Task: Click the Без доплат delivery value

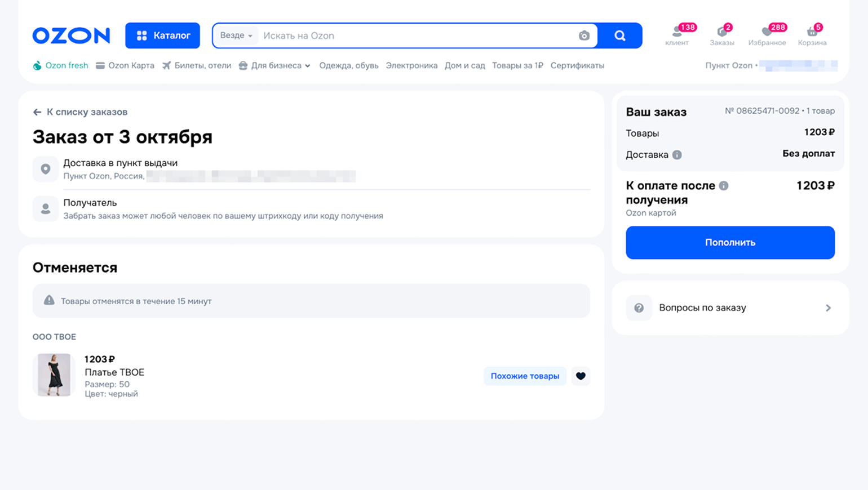Action: 808,154
